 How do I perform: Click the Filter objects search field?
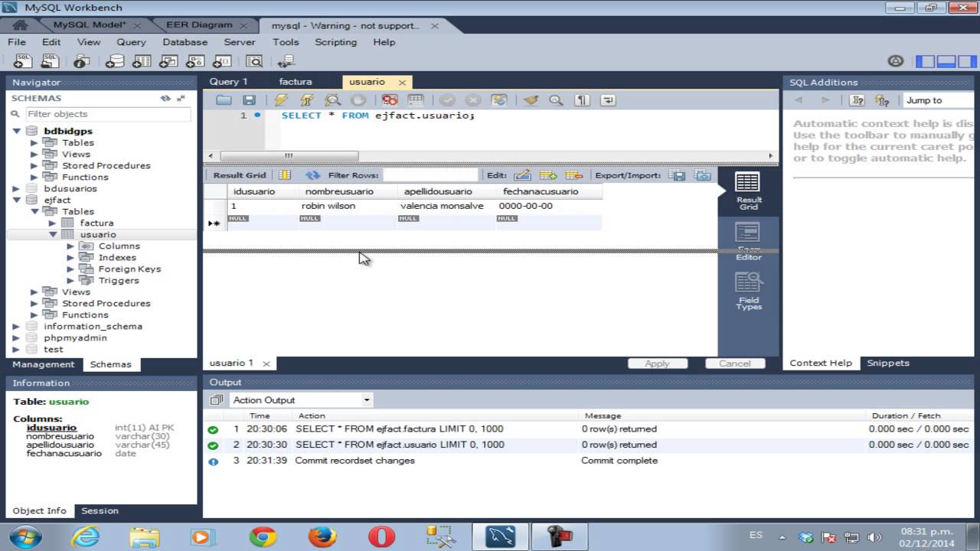click(107, 114)
